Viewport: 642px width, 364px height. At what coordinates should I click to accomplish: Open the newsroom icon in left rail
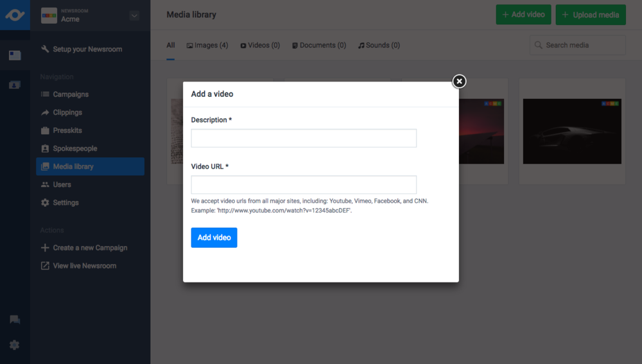pyautogui.click(x=15, y=55)
